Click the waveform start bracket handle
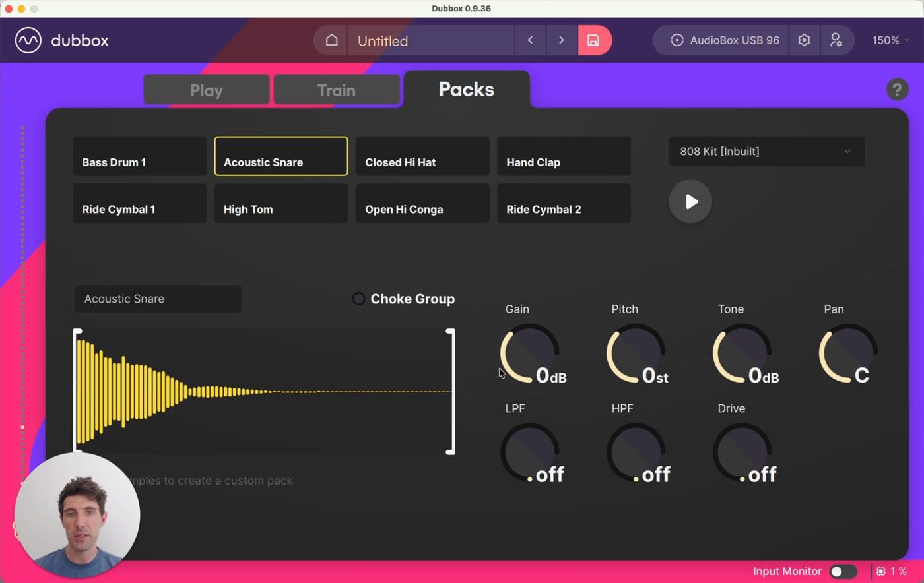The width and height of the screenshot is (924, 583). (x=77, y=392)
